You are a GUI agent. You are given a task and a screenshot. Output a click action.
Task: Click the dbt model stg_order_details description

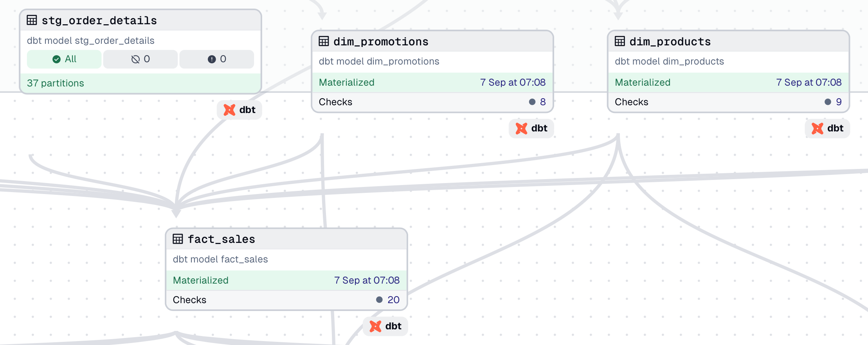(x=90, y=41)
